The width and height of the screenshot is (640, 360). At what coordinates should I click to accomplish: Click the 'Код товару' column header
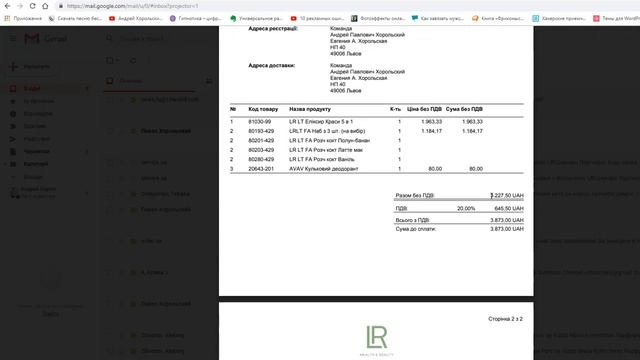tap(263, 109)
